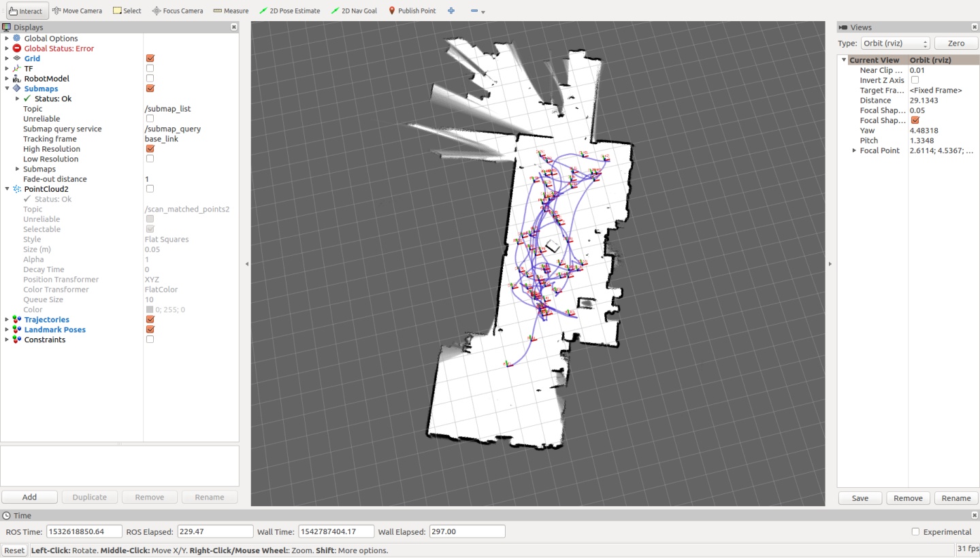Image resolution: width=980 pixels, height=558 pixels.
Task: Click the Reset button
Action: click(x=14, y=551)
